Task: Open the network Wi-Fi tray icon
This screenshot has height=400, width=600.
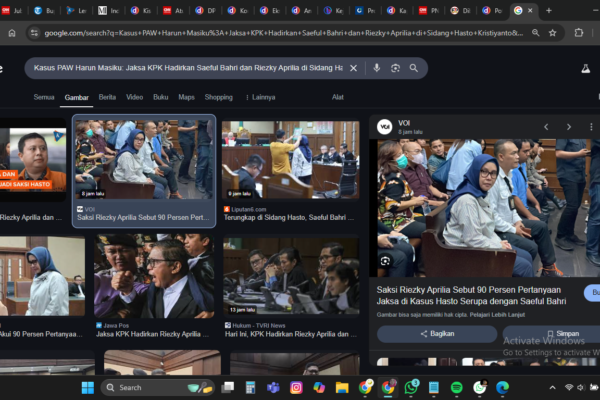Action: (569, 387)
